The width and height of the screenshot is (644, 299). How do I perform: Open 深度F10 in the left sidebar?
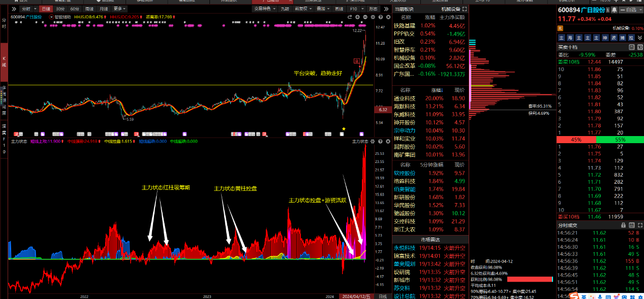click(4, 139)
